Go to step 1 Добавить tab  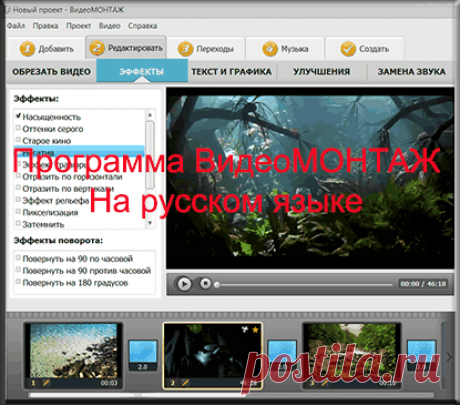point(46,49)
